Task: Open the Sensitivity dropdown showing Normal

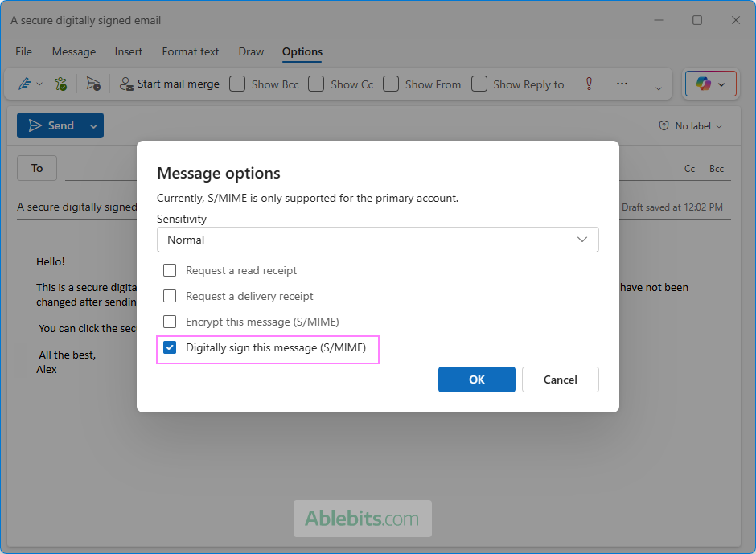Action: tap(377, 240)
